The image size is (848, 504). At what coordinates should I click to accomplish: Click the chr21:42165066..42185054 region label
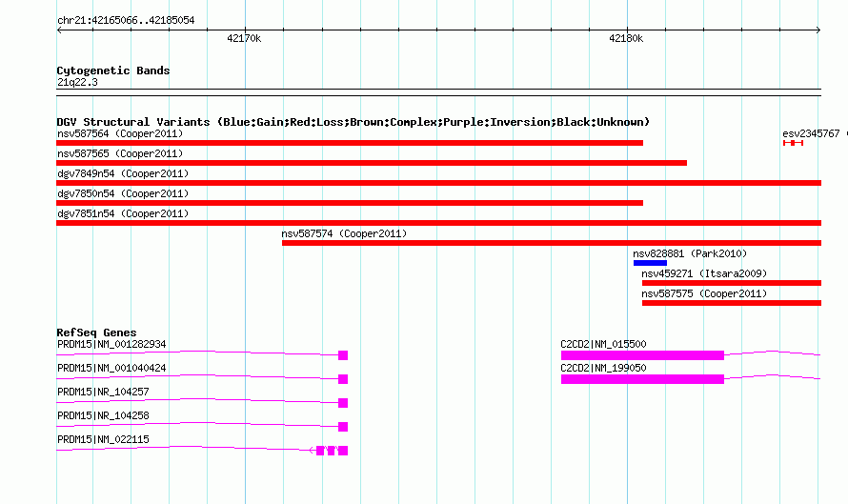pos(126,20)
